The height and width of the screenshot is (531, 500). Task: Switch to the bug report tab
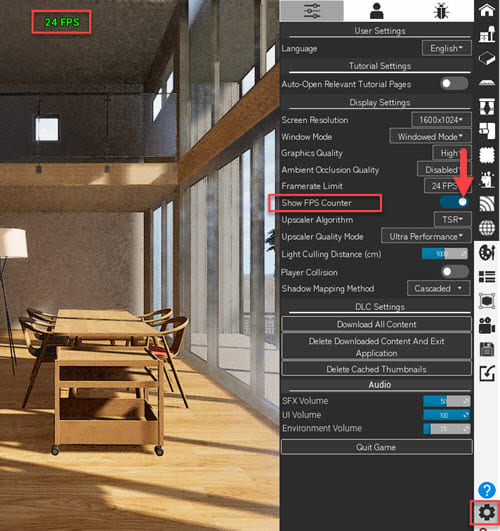pyautogui.click(x=441, y=11)
